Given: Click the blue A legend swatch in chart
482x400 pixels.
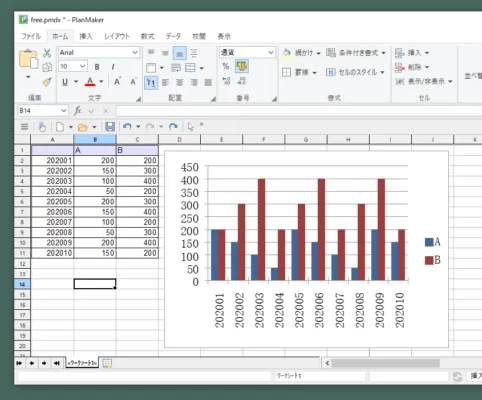Looking at the screenshot, I should [429, 242].
